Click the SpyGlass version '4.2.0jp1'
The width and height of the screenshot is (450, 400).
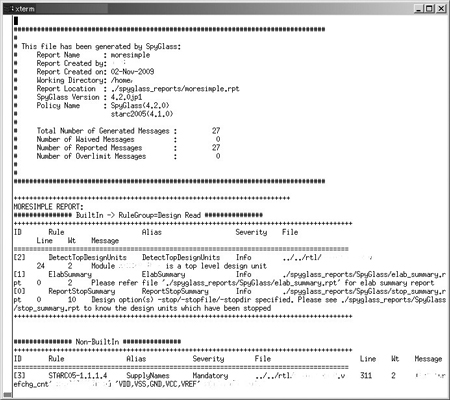click(126, 97)
